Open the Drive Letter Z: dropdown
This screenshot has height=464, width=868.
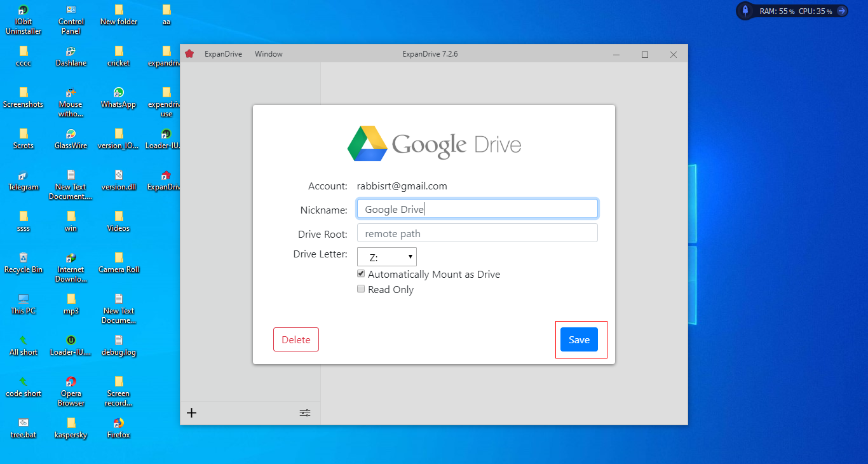click(387, 257)
